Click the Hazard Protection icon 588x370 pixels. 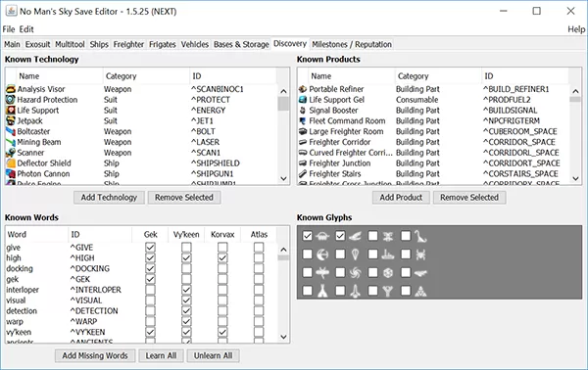(x=11, y=100)
